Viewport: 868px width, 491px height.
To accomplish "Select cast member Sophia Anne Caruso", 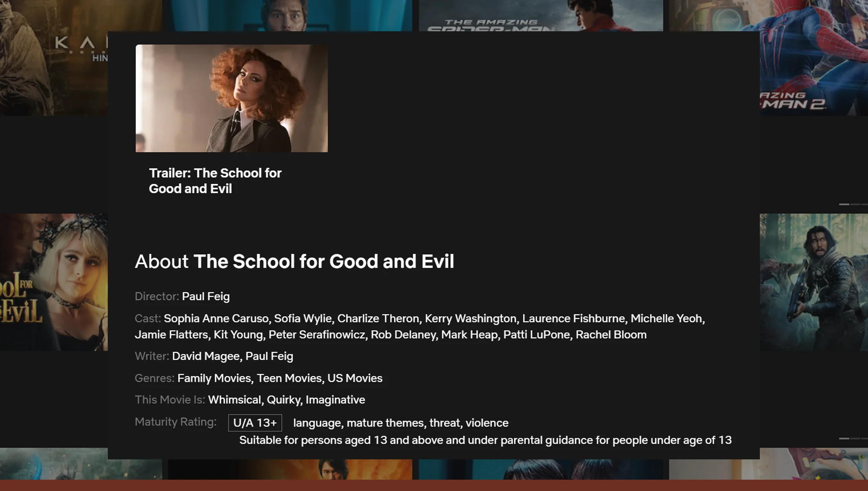I will pyautogui.click(x=216, y=318).
